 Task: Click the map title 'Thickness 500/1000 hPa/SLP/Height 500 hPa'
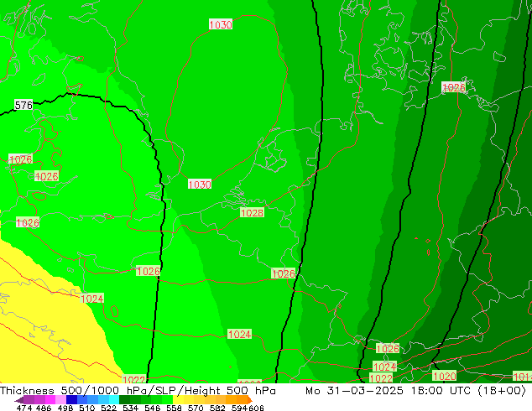click(138, 391)
